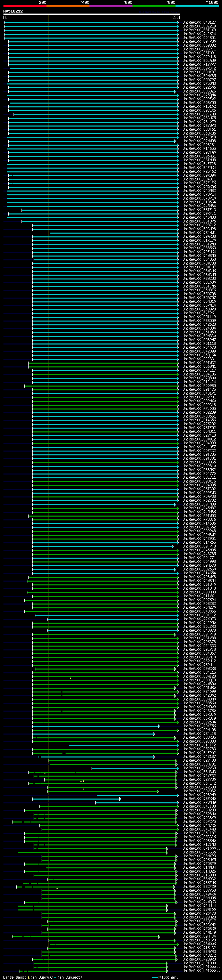Select UniRef100_A9V0S2 label
Viewport: 222px width, 980px height.
(x=199, y=791)
